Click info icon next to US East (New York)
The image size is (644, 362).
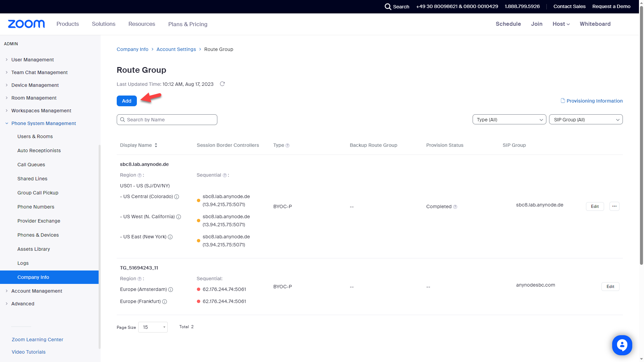(x=170, y=237)
